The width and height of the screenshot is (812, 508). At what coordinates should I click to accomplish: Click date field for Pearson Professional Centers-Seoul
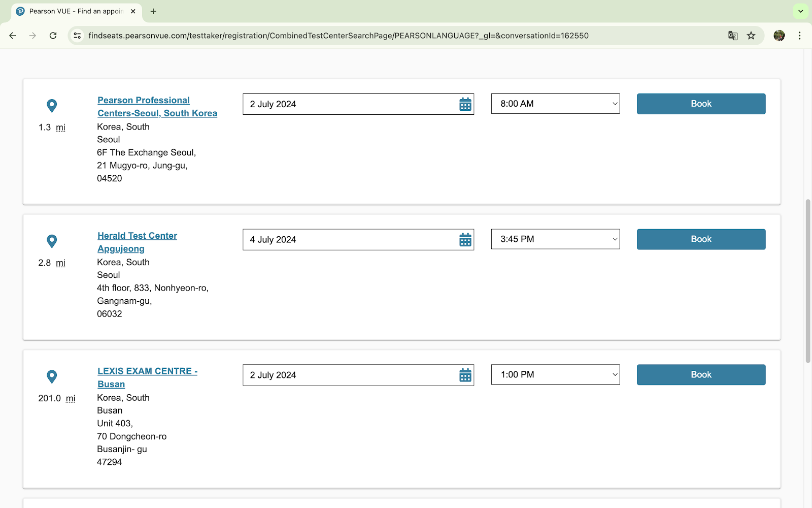(358, 104)
